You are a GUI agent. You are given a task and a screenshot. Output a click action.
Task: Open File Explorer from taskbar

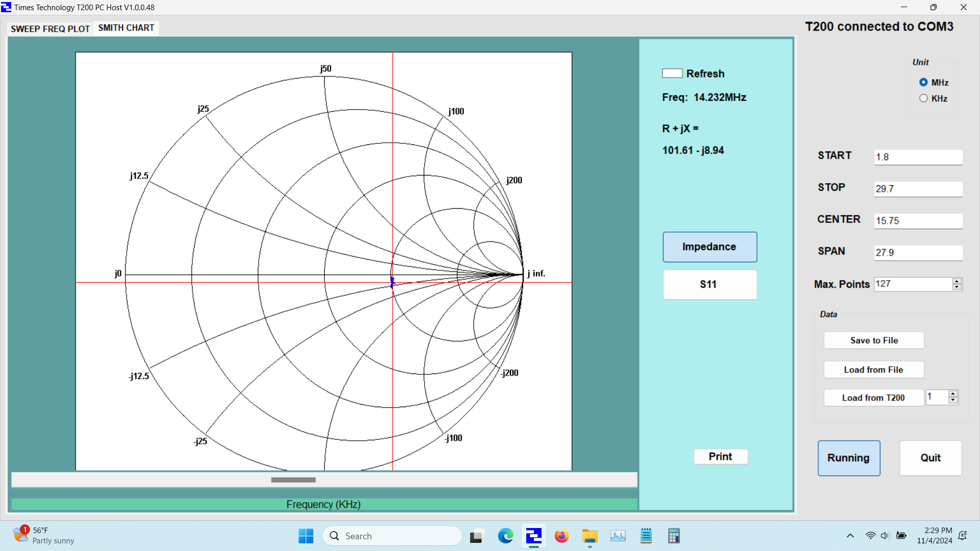click(x=590, y=536)
